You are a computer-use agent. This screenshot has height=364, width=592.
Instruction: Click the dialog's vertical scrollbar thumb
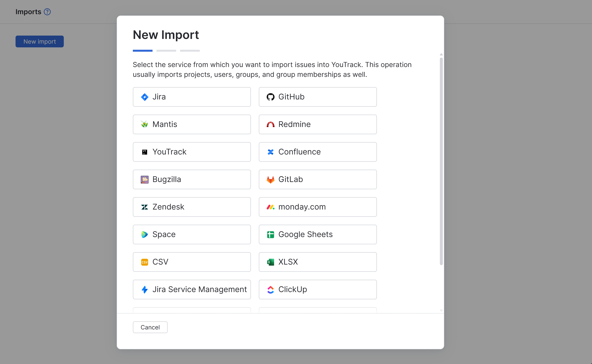click(441, 161)
